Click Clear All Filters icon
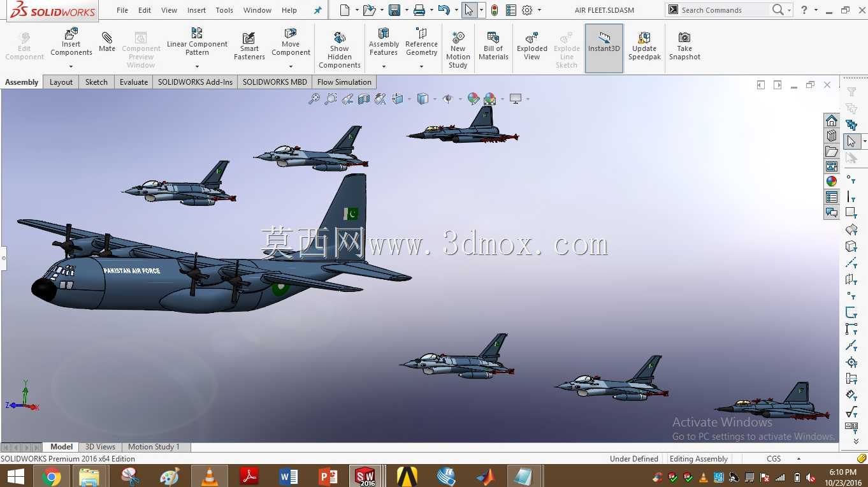The height and width of the screenshot is (487, 868). pyautogui.click(x=851, y=109)
